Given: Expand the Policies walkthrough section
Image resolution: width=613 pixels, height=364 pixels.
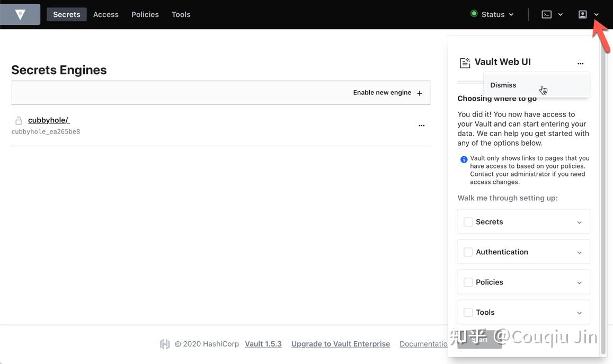Looking at the screenshot, I should pyautogui.click(x=579, y=282).
